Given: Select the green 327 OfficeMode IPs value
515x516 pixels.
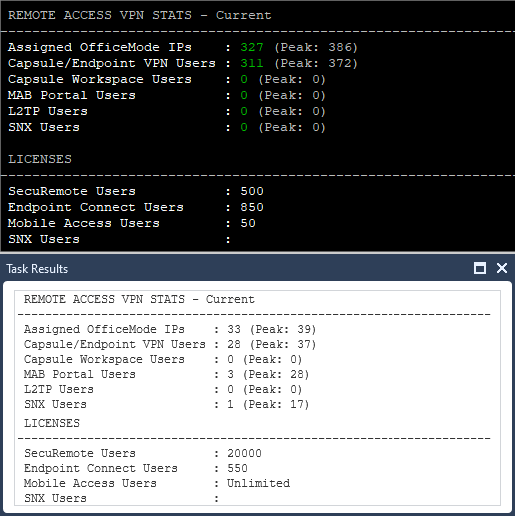Looking at the screenshot, I should [252, 47].
